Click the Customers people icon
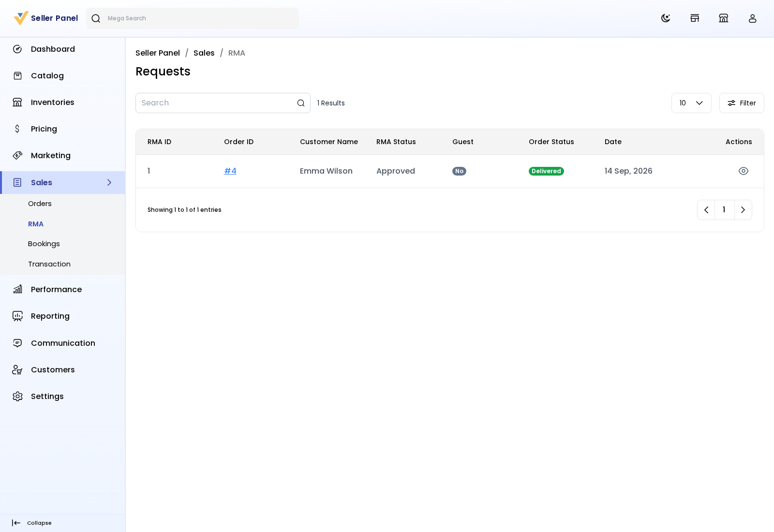774x532 pixels. click(17, 370)
